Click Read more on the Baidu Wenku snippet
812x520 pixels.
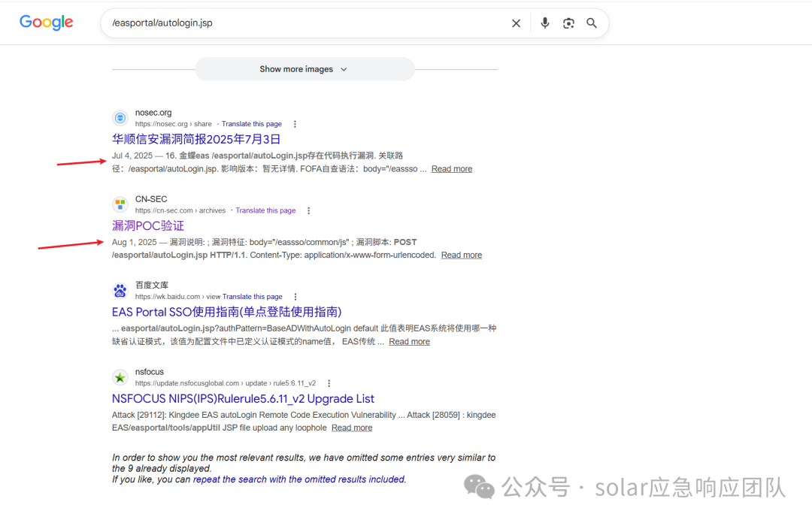(x=409, y=341)
